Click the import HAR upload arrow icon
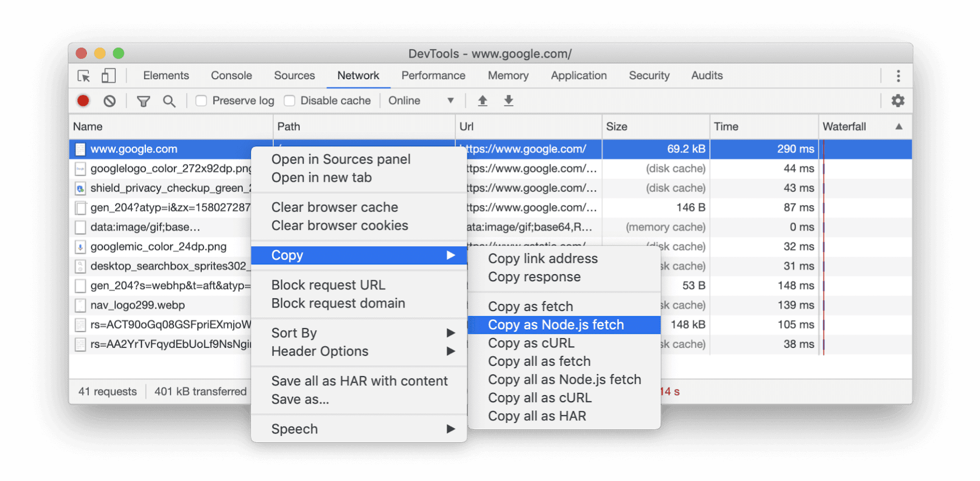This screenshot has height=481, width=980. click(482, 101)
